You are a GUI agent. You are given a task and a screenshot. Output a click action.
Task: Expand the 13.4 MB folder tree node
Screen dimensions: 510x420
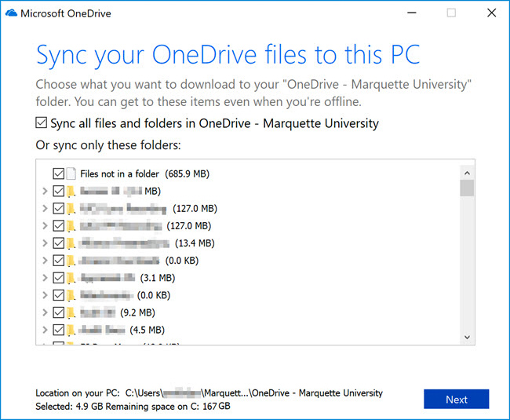pyautogui.click(x=44, y=243)
